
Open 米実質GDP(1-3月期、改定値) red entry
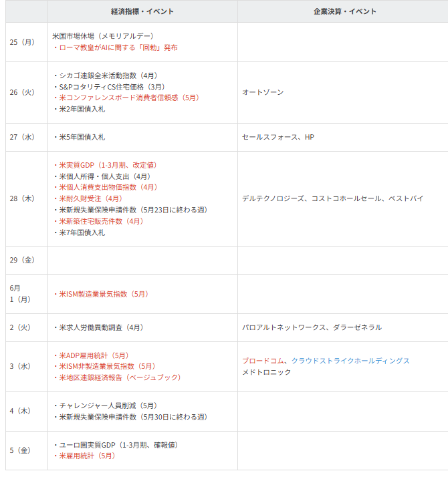coord(105,165)
